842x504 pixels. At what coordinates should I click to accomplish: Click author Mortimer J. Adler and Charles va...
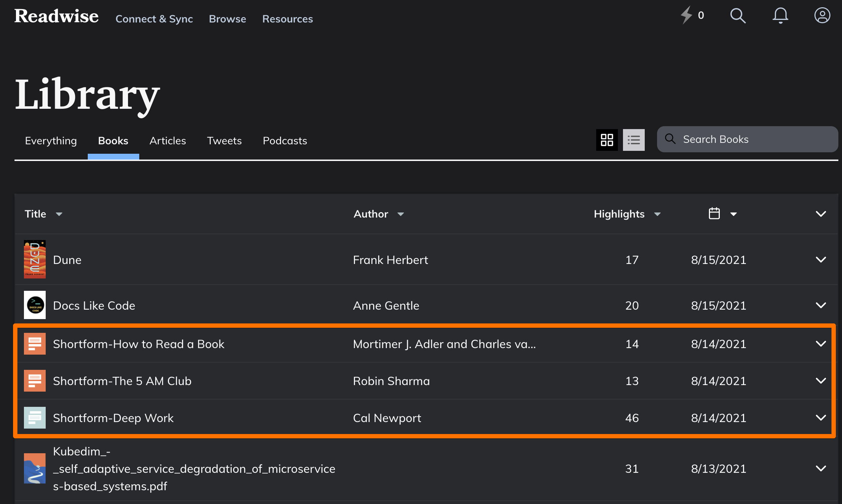444,344
